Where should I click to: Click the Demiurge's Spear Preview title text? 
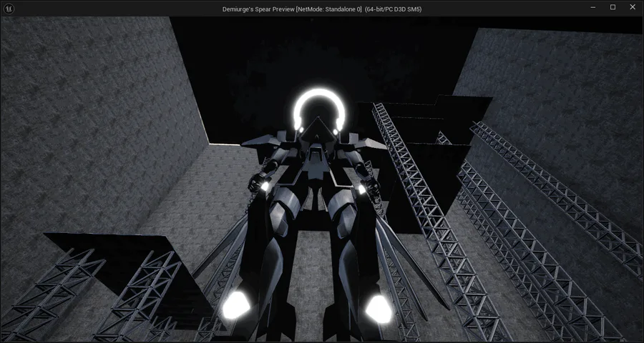point(322,9)
